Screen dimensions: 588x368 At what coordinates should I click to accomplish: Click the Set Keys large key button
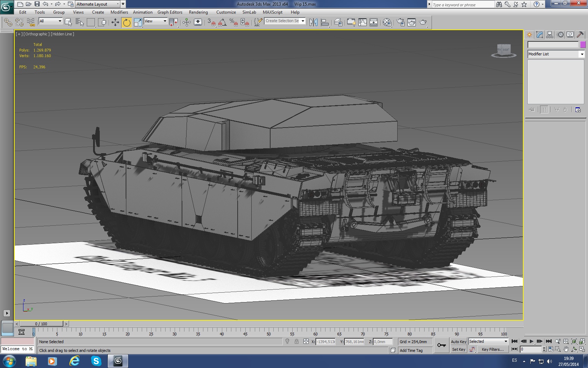coord(442,346)
